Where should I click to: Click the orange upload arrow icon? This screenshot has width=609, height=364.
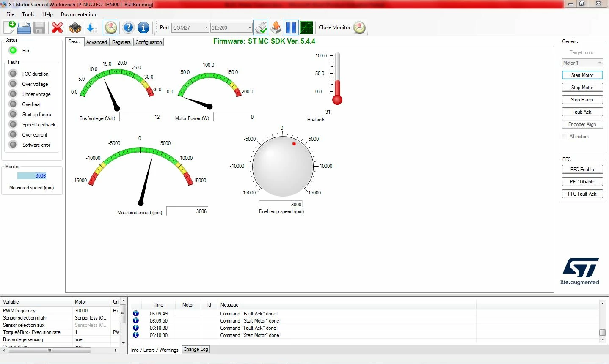(276, 27)
